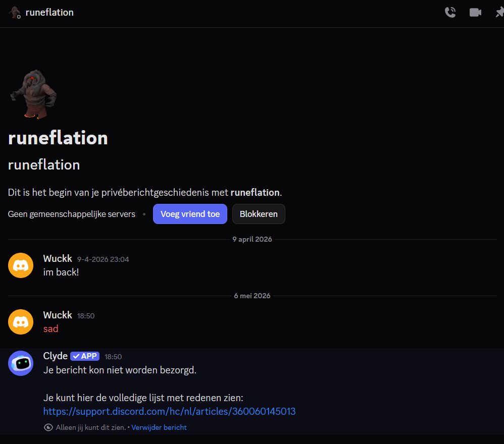This screenshot has height=444, width=504.
Task: Select the failed red 'sad' message
Action: coord(51,329)
